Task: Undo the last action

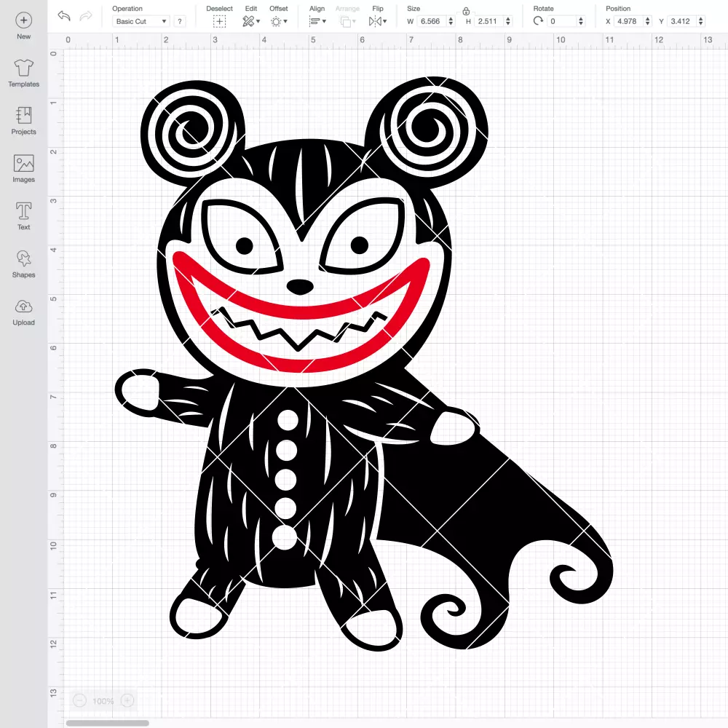Action: point(64,16)
